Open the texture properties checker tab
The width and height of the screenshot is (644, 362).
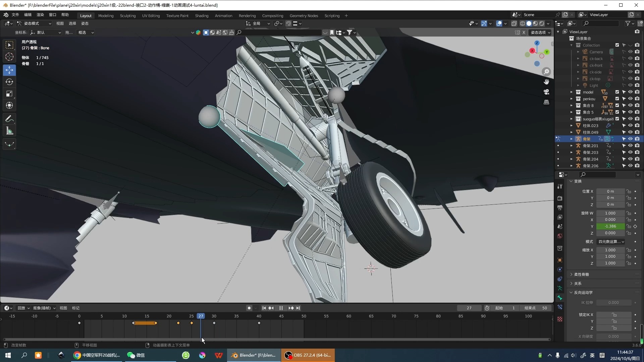(559, 319)
